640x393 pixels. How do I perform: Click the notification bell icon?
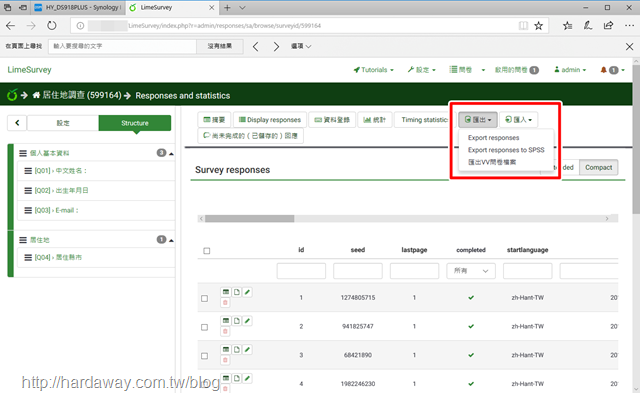pyautogui.click(x=603, y=70)
